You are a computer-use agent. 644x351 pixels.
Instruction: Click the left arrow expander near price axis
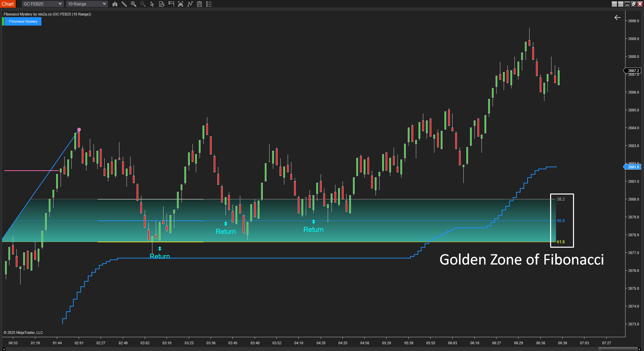click(x=617, y=17)
